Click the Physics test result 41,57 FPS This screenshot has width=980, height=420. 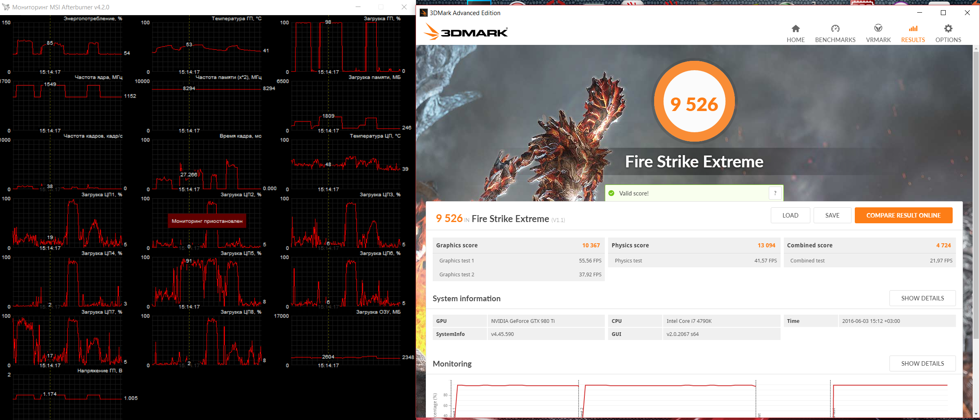pyautogui.click(x=765, y=261)
